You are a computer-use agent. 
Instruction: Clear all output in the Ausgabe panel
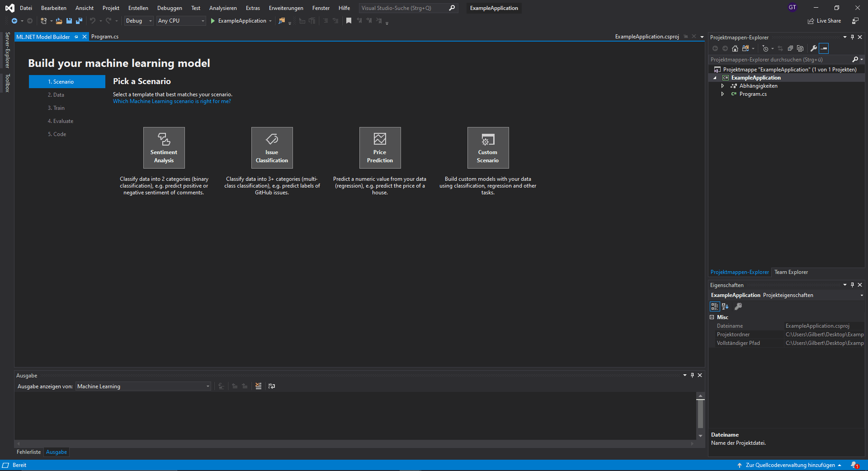click(x=258, y=386)
